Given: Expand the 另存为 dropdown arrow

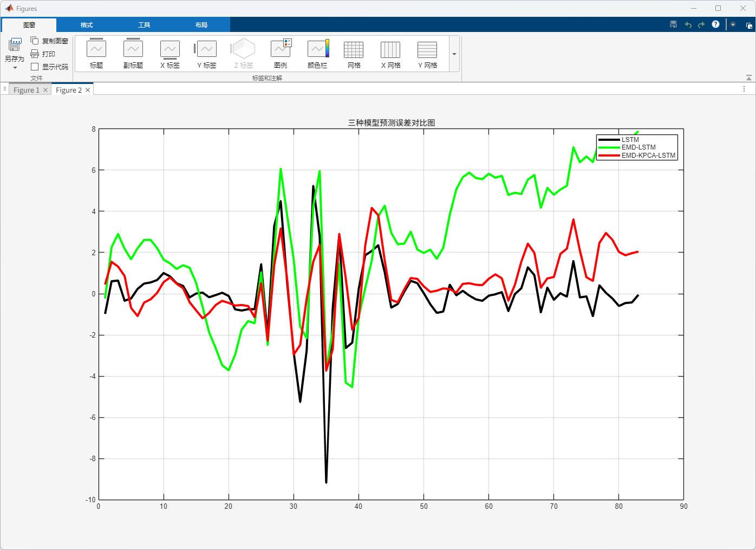Looking at the screenshot, I should click(15, 68).
